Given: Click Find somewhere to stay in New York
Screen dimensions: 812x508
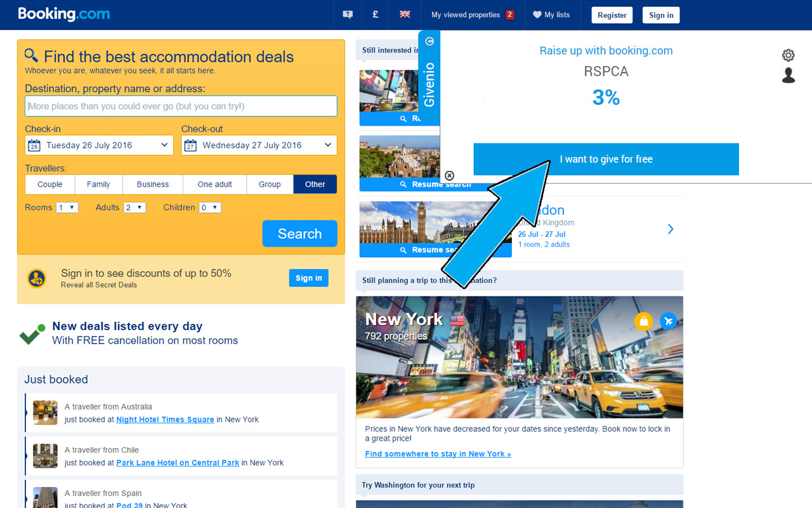Looking at the screenshot, I should click(x=438, y=454).
